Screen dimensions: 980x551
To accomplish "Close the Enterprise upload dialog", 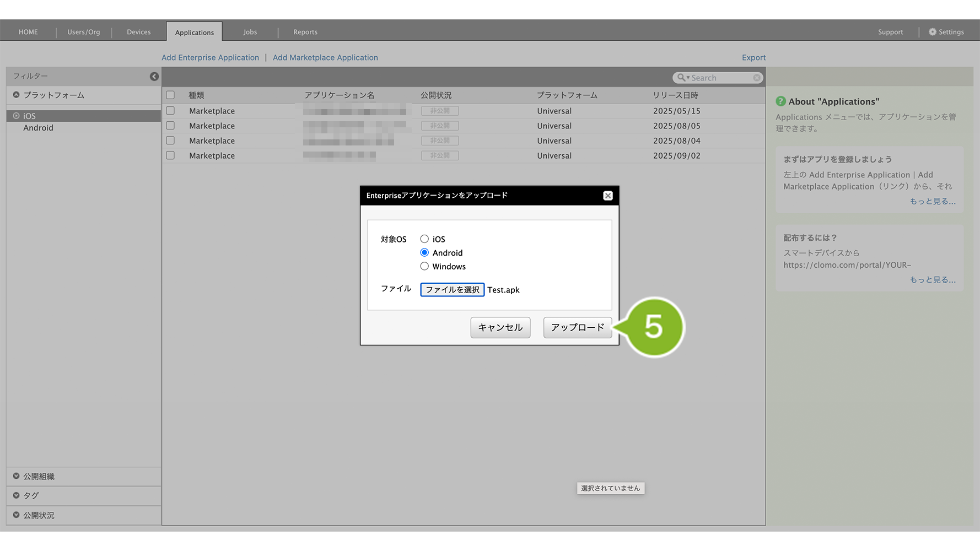I will click(x=607, y=196).
